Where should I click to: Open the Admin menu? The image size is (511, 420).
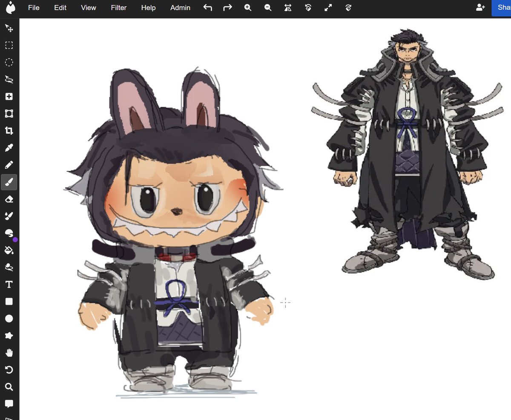pos(180,8)
